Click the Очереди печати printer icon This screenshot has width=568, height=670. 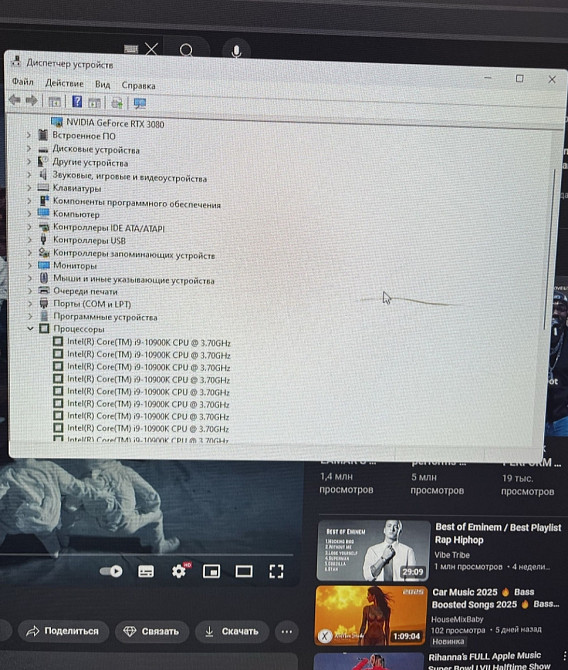click(x=44, y=291)
